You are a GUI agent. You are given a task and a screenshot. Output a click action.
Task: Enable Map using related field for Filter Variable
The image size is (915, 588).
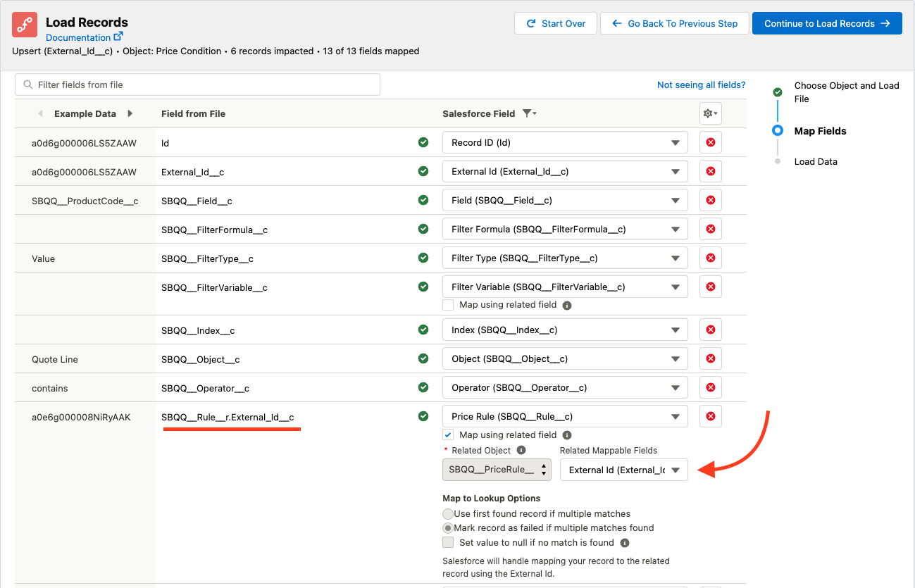(448, 305)
